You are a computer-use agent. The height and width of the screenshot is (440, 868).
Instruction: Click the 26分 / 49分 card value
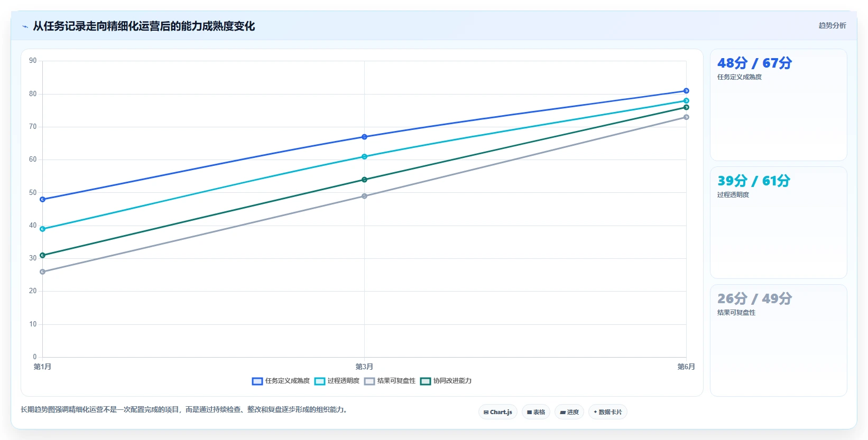coord(754,299)
